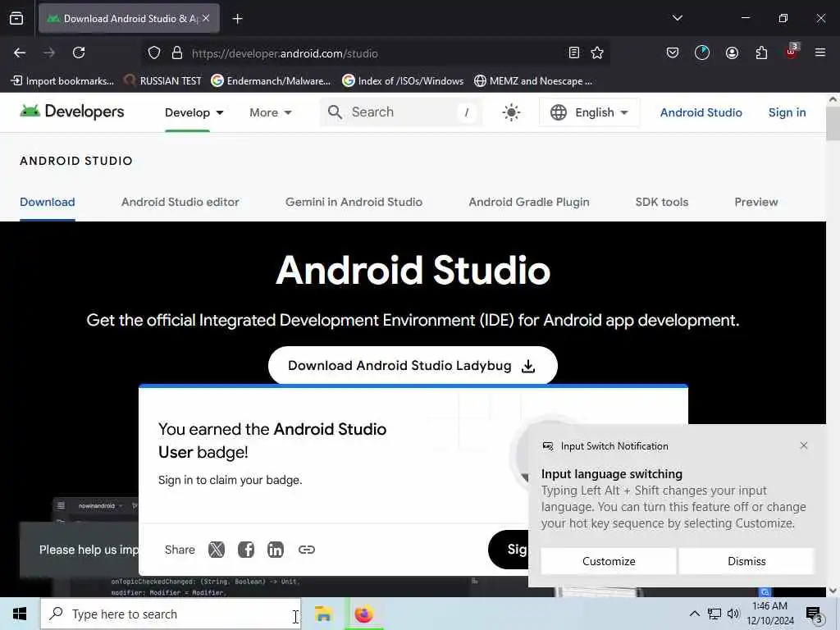This screenshot has width=840, height=630.
Task: Open Extensions puzzle icon
Action: pos(761,52)
